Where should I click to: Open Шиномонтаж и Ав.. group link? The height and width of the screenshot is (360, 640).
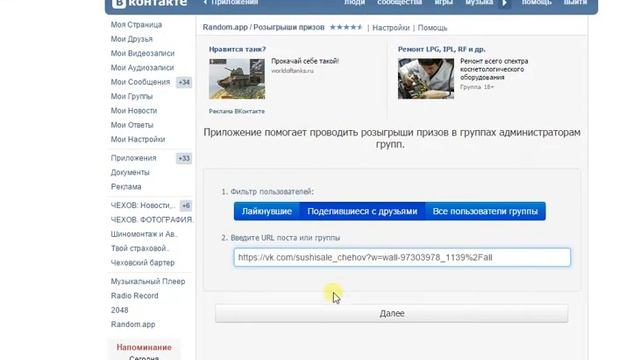point(144,234)
